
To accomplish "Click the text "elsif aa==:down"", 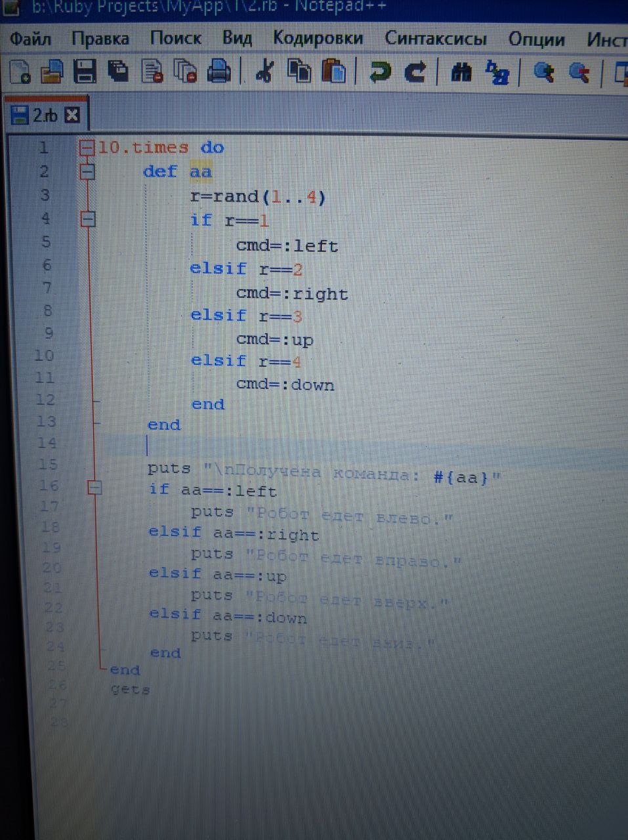I will point(228,616).
